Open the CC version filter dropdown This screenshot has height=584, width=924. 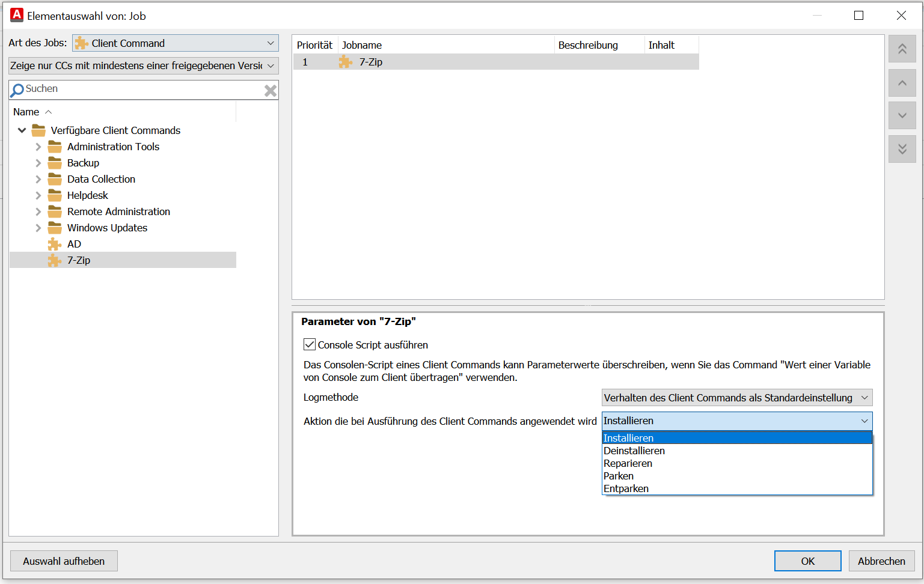[144, 65]
